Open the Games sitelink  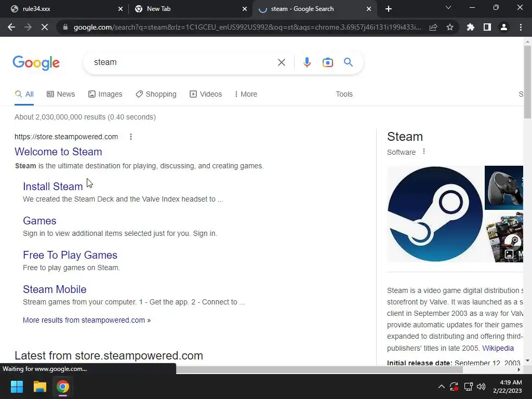39,221
